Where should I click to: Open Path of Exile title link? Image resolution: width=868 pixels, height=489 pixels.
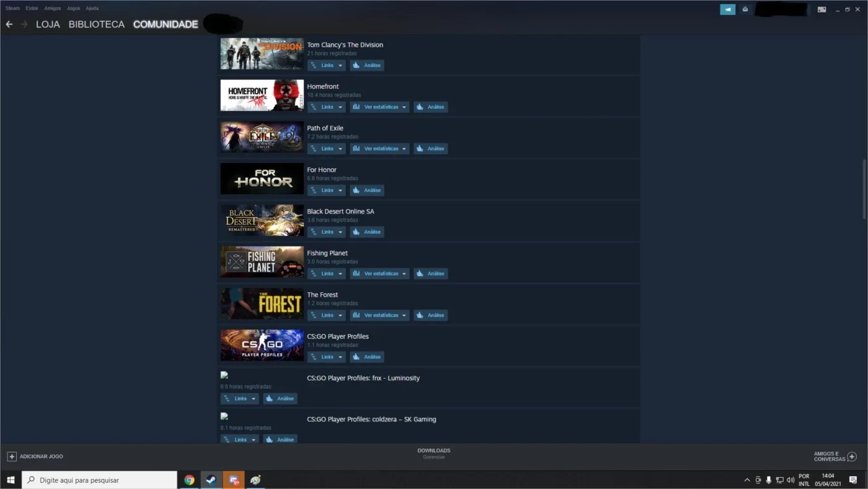(x=325, y=128)
